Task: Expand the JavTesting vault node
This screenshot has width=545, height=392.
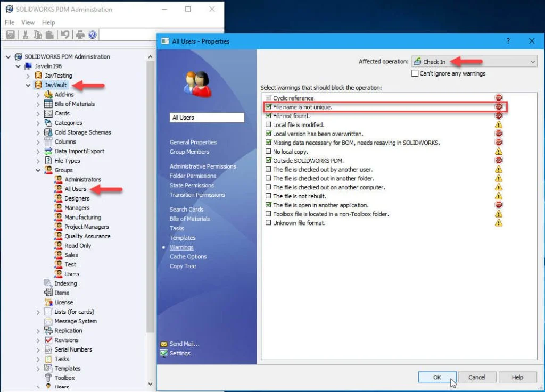Action: (x=27, y=75)
